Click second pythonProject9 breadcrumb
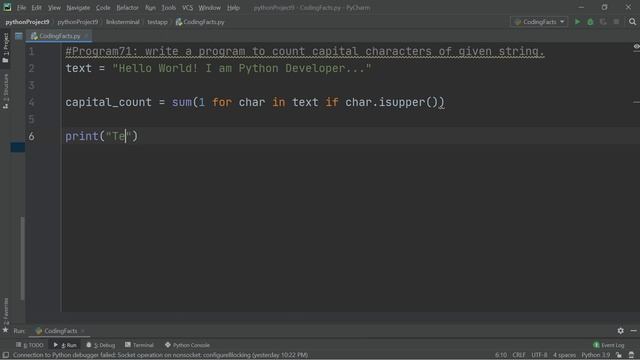Screen dimensions: 640x360 point(78,22)
